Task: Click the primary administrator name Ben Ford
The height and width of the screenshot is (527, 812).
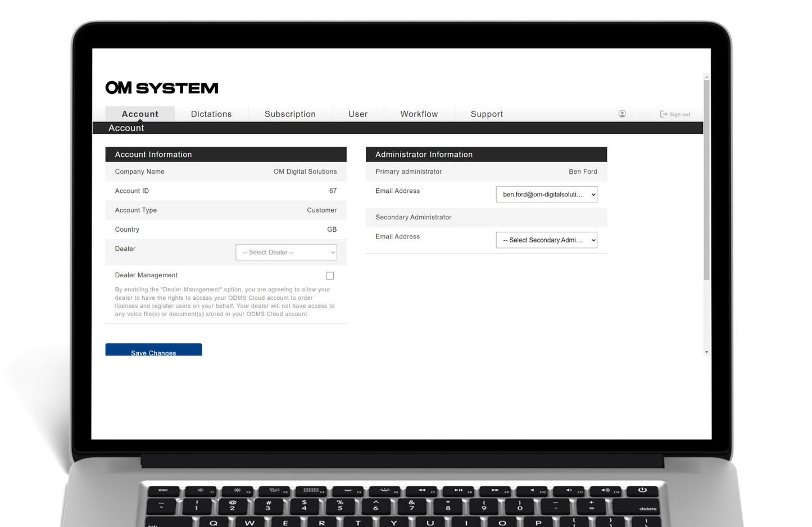Action: pyautogui.click(x=583, y=172)
